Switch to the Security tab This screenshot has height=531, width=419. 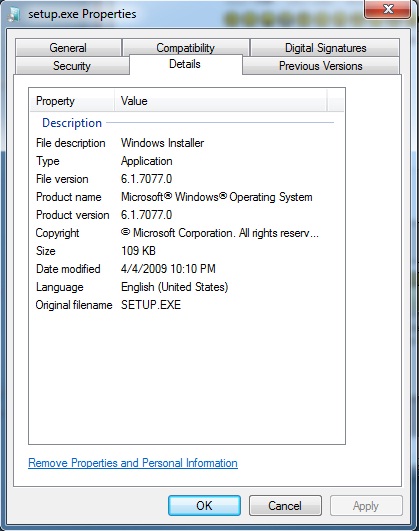[71, 66]
